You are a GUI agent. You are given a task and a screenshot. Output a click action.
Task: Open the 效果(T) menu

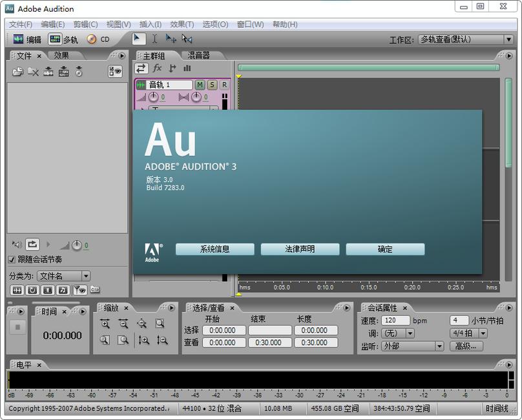[x=182, y=25]
